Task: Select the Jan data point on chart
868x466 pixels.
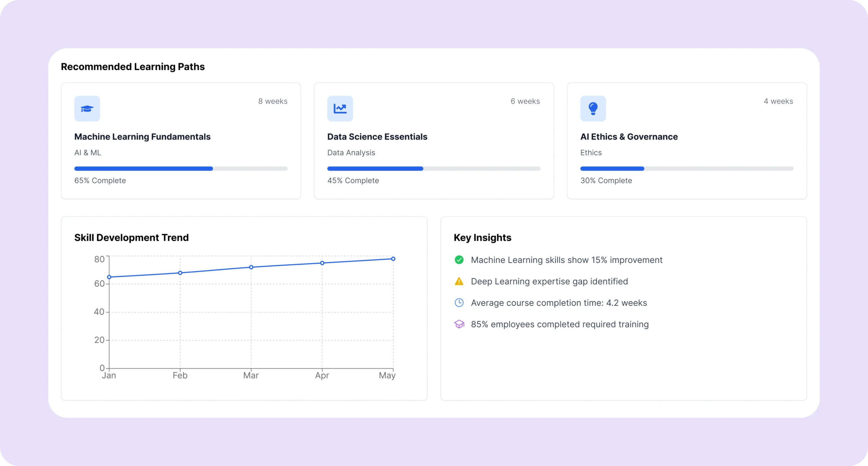Action: click(x=109, y=277)
